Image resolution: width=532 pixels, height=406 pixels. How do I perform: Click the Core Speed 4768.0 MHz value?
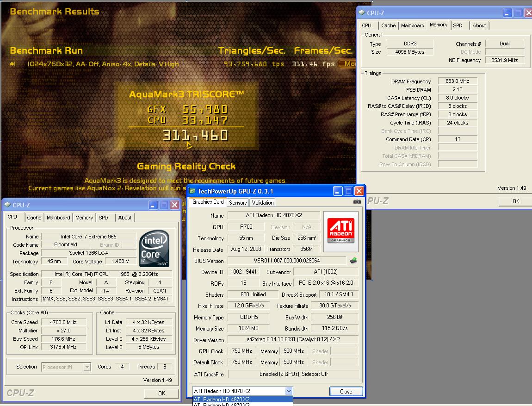point(63,322)
